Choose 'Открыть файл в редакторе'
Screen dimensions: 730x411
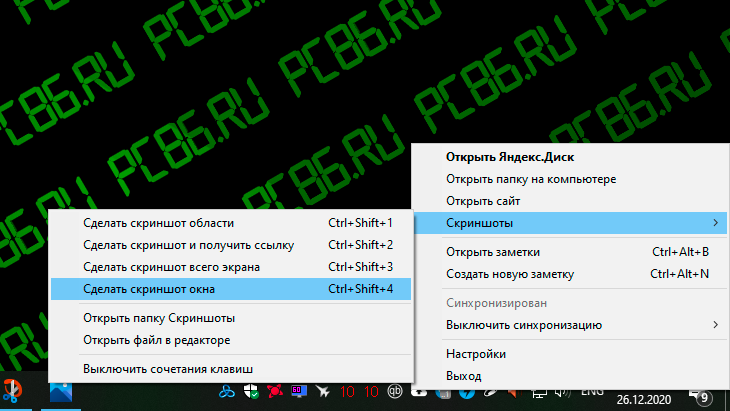tap(231, 340)
